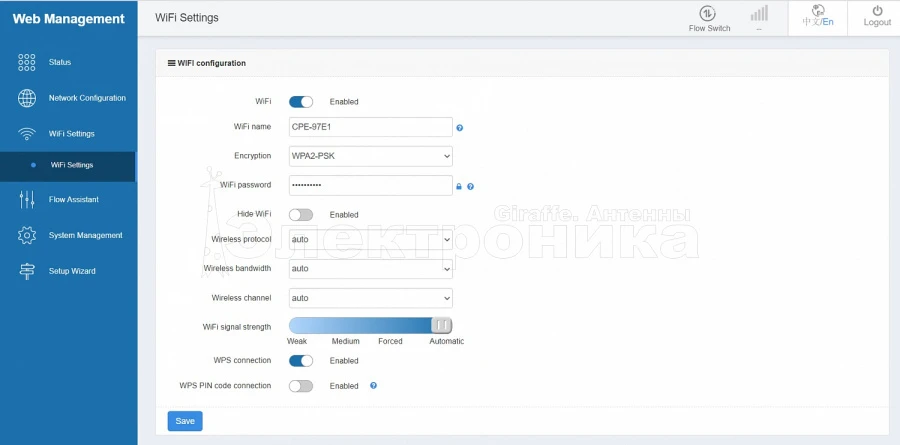This screenshot has width=900, height=445.
Task: Expand the Wireless protocol dropdown
Action: [370, 240]
